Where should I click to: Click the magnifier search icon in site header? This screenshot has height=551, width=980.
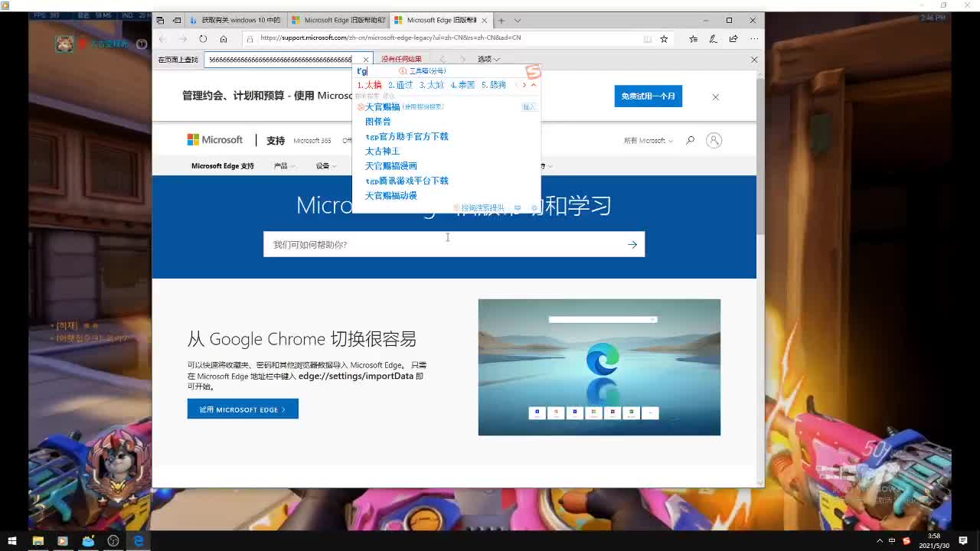[x=690, y=140]
